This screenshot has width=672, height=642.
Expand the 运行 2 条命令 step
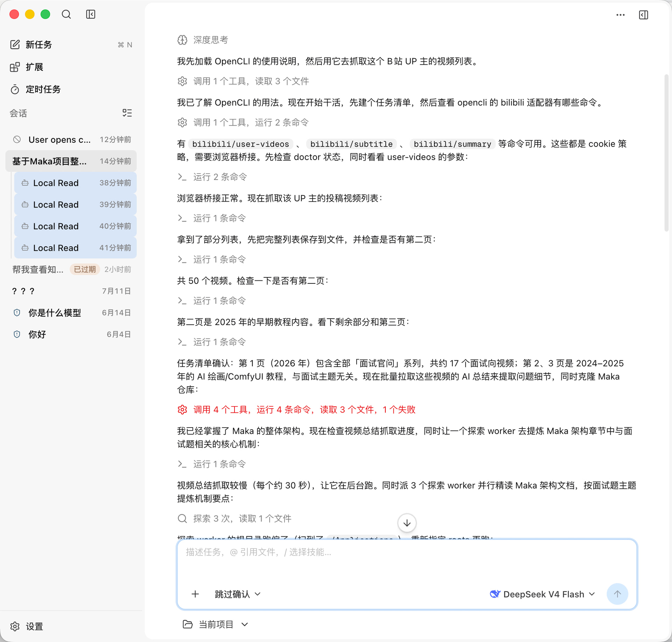tap(212, 177)
